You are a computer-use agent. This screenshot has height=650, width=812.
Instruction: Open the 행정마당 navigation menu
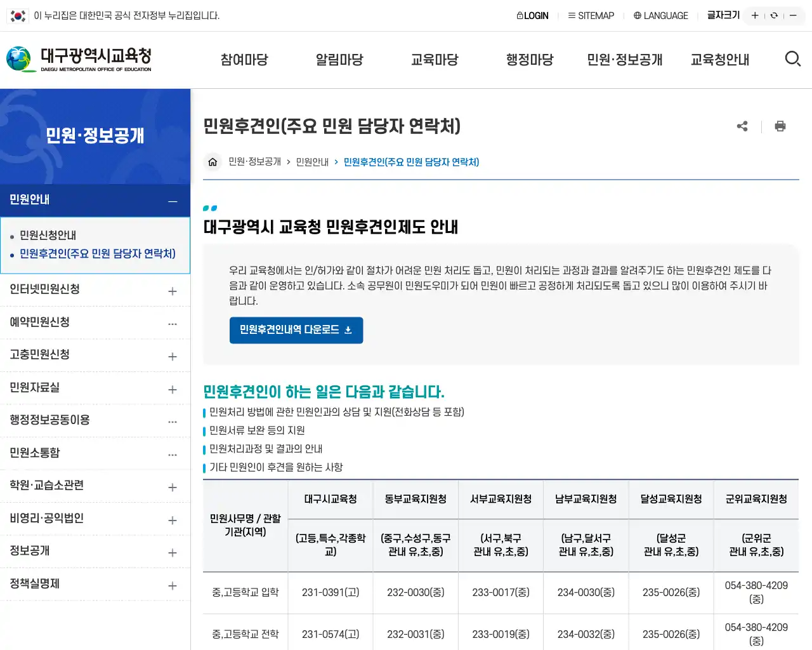pos(530,59)
